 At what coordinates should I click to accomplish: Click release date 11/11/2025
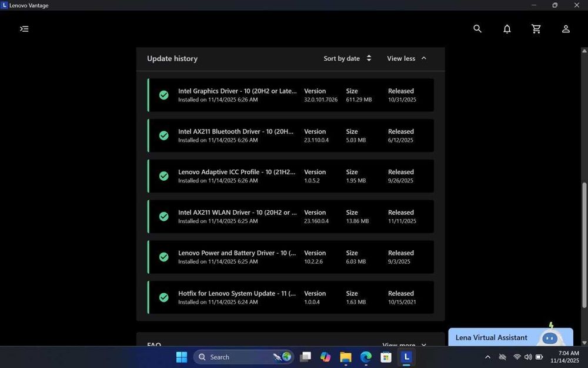402,221
